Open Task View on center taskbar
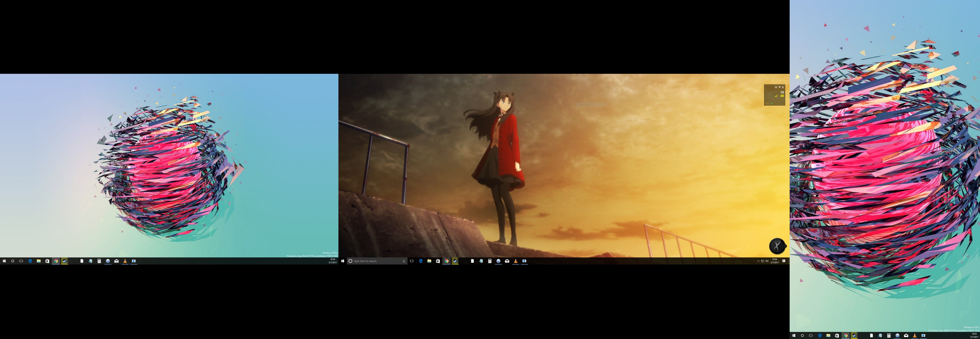This screenshot has width=980, height=339. pos(412,261)
